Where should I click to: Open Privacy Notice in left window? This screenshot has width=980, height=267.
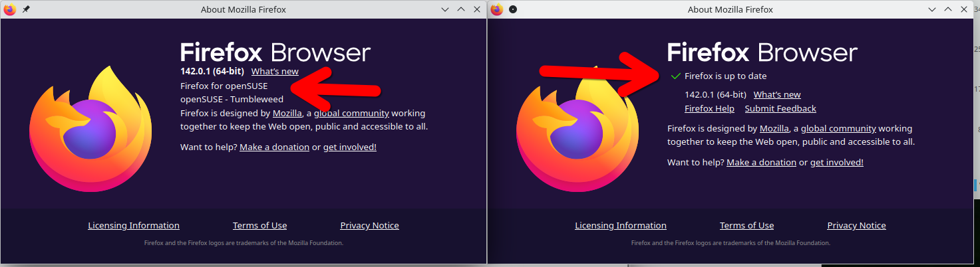point(370,225)
